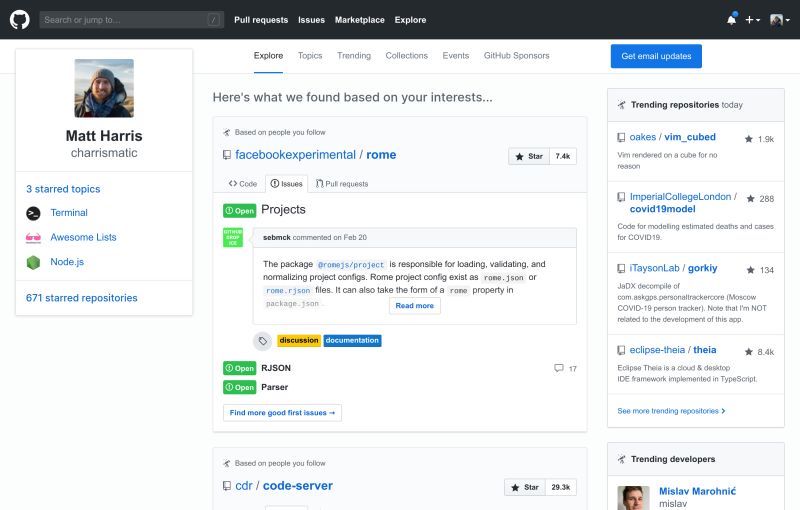Click the label tag icon

[x=263, y=341]
